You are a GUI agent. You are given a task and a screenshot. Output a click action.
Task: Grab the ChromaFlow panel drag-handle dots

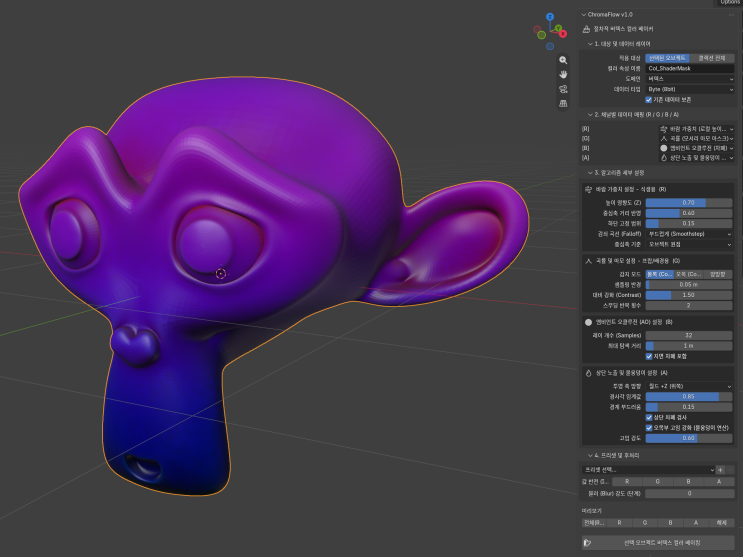point(731,15)
